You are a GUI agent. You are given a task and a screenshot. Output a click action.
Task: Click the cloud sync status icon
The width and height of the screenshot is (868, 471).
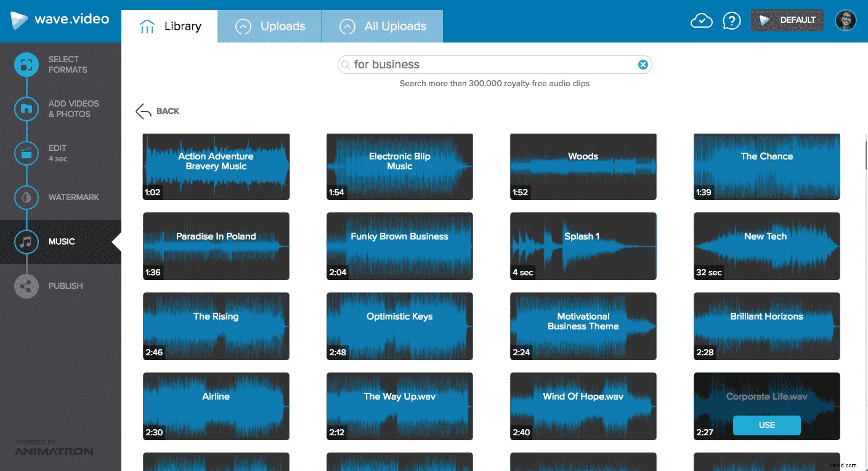701,21
